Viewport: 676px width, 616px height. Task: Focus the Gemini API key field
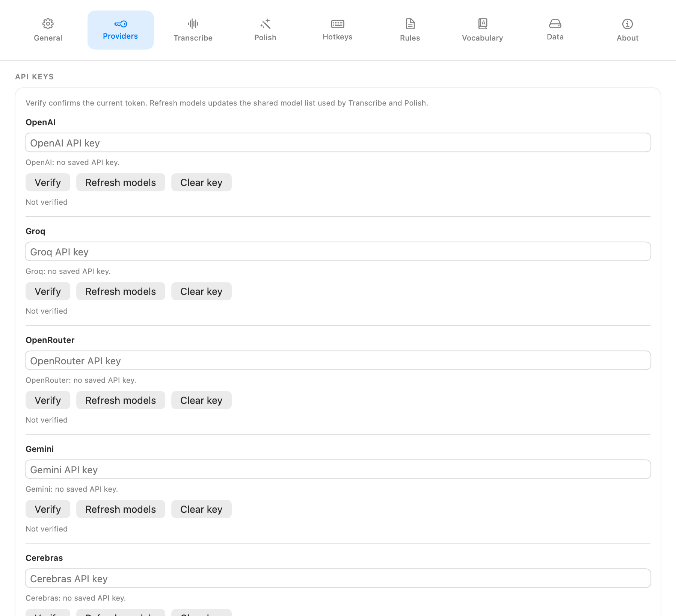pyautogui.click(x=338, y=470)
